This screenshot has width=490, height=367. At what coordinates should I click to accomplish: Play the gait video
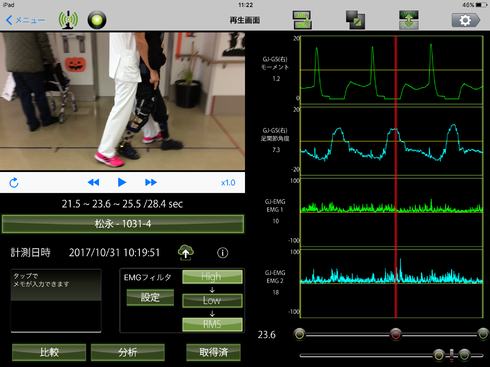coord(122,182)
